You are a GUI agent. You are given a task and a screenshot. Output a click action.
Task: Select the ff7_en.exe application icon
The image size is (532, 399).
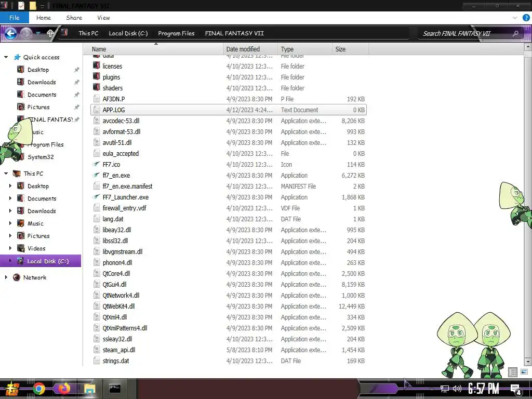click(x=97, y=175)
